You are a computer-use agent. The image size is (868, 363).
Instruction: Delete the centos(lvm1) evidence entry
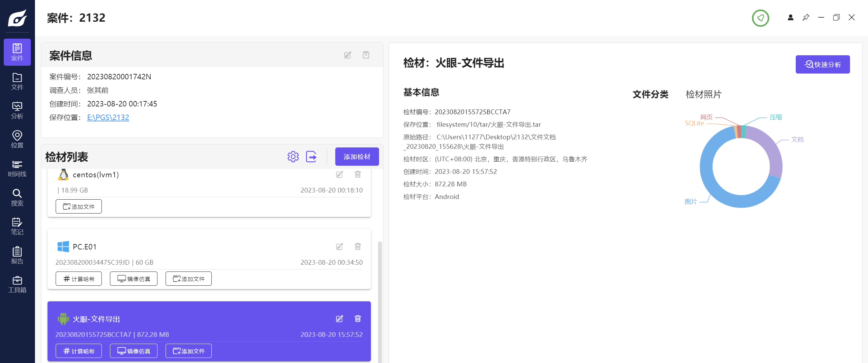tap(358, 174)
